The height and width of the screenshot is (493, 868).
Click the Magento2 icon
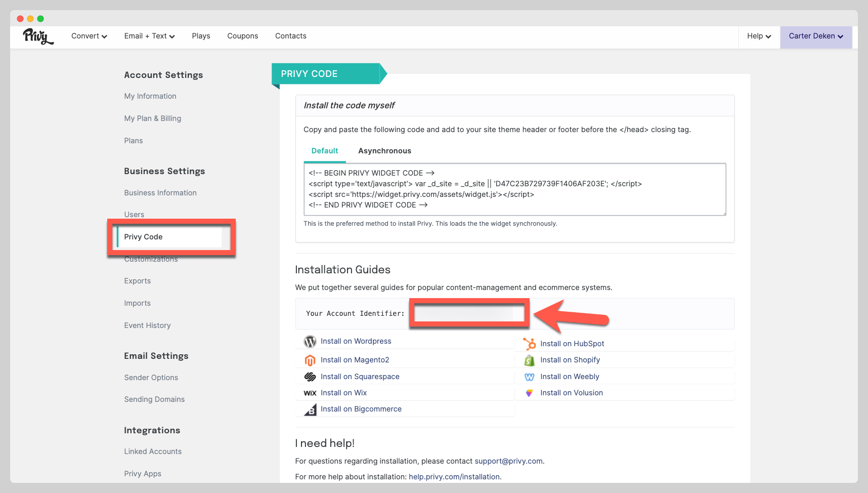click(x=310, y=360)
